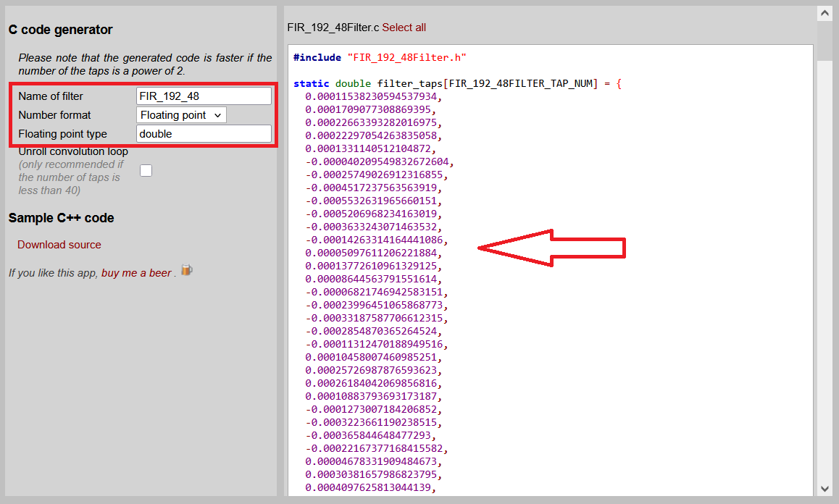
Task: Follow the 'buy me a beer' link
Action: point(136,273)
